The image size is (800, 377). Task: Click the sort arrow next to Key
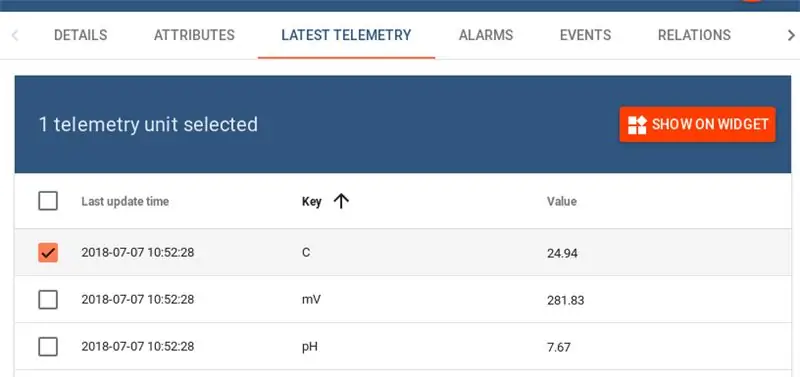tap(341, 201)
